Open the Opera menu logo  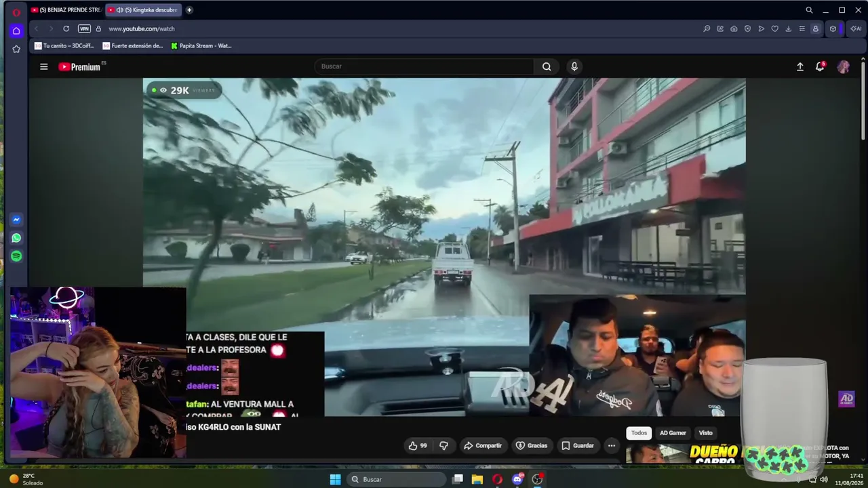pyautogui.click(x=16, y=12)
